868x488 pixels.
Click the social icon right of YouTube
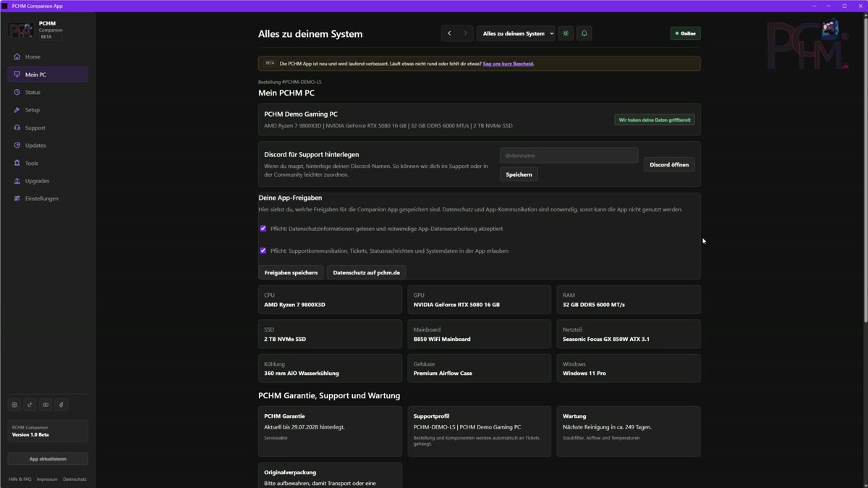pyautogui.click(x=61, y=405)
